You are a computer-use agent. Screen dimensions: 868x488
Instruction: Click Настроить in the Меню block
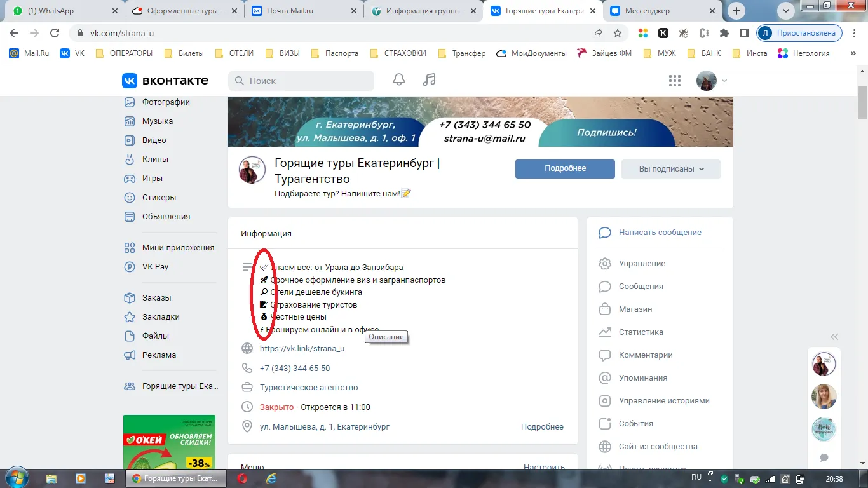pos(544,467)
